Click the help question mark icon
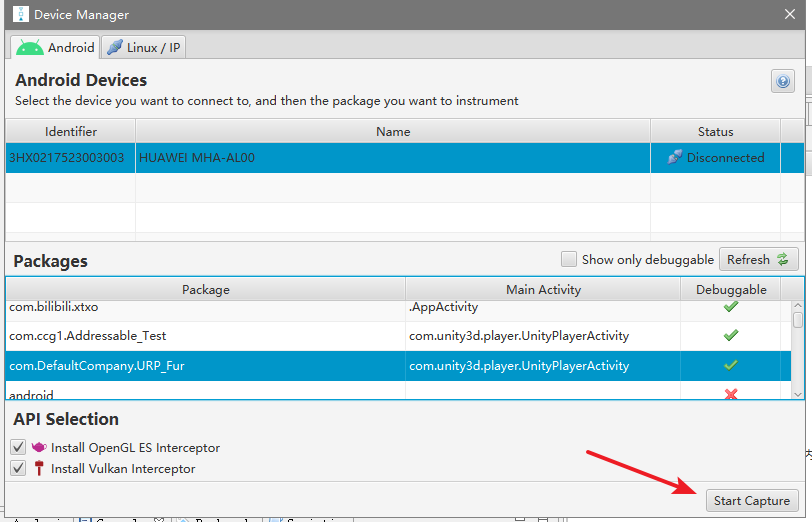 coord(782,81)
